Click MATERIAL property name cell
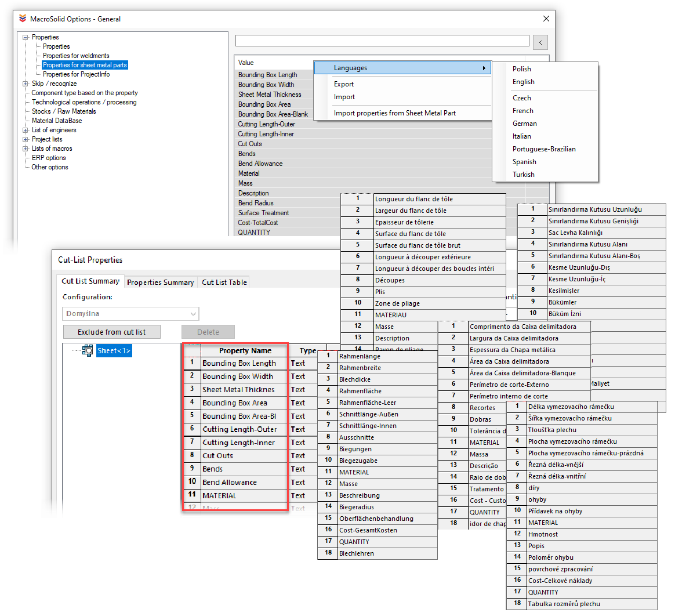 244,495
